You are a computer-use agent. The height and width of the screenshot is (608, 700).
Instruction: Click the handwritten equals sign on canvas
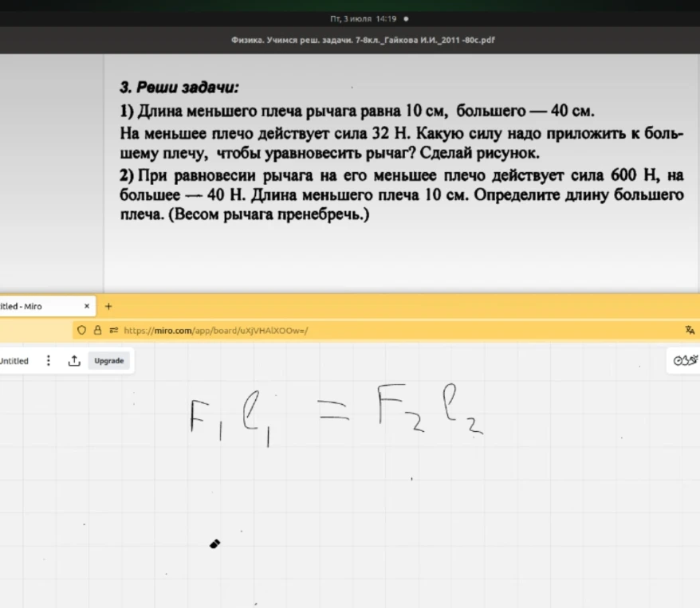(x=333, y=410)
